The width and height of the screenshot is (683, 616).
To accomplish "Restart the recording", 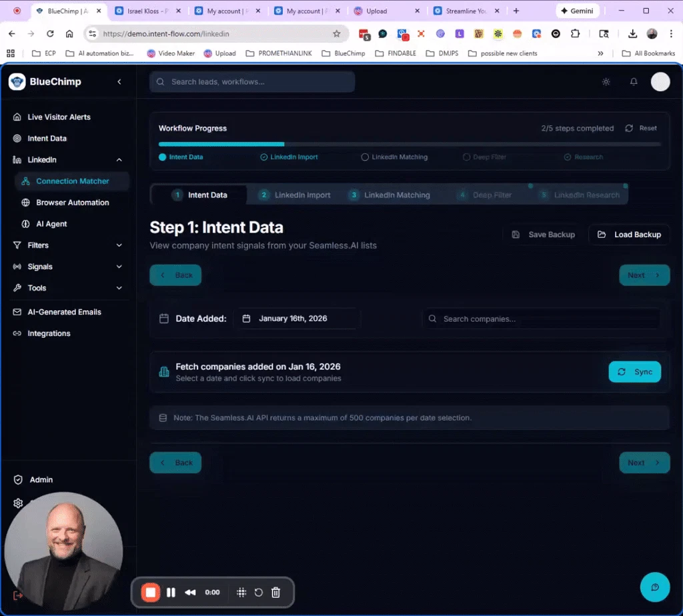I will [258, 593].
